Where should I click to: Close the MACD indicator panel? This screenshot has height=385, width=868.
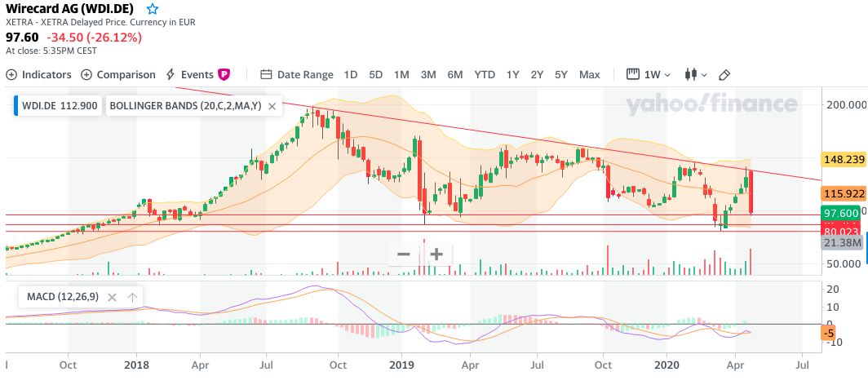[x=112, y=297]
